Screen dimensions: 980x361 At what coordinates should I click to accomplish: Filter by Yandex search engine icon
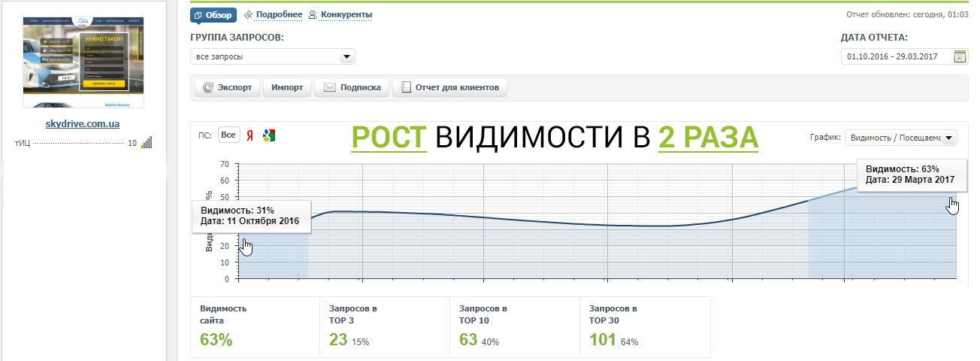click(x=250, y=135)
